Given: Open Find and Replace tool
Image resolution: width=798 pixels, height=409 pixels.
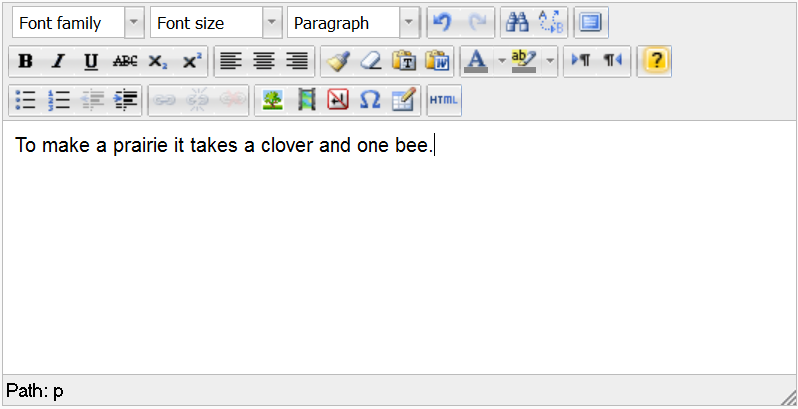Looking at the screenshot, I should [x=551, y=23].
